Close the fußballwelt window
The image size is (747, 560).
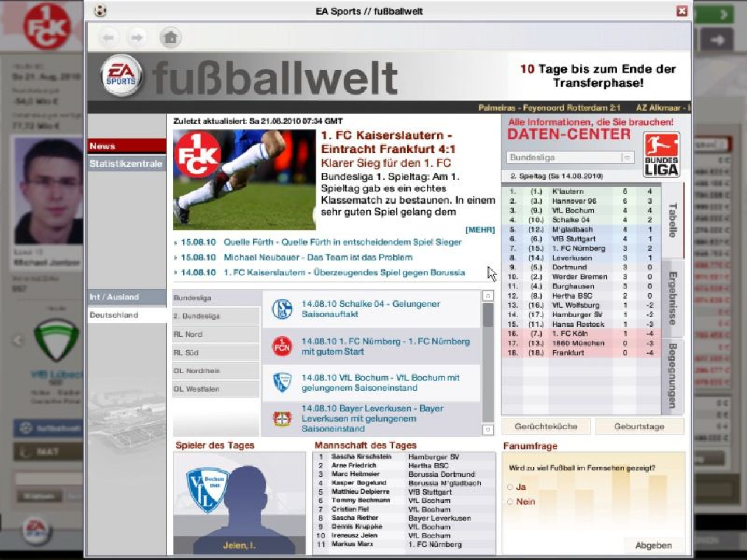[x=682, y=10]
